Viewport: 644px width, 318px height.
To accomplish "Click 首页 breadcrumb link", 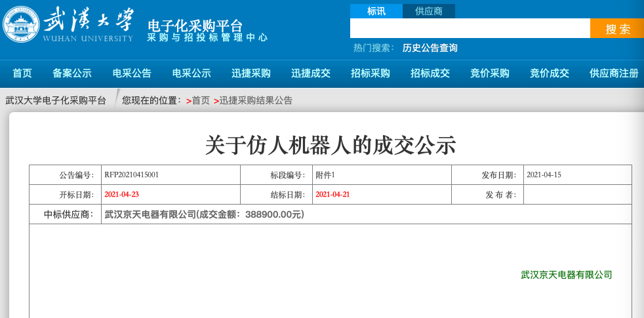I will click(201, 101).
